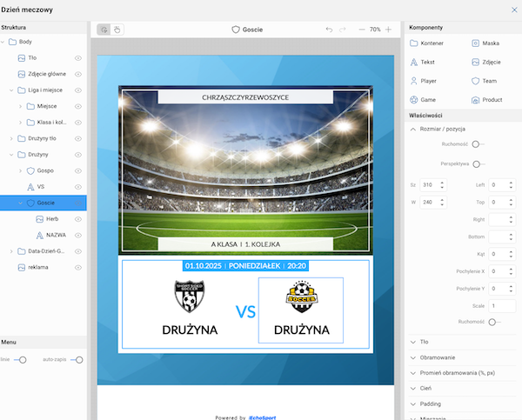
Task: Add a Player component
Action: pyautogui.click(x=423, y=81)
